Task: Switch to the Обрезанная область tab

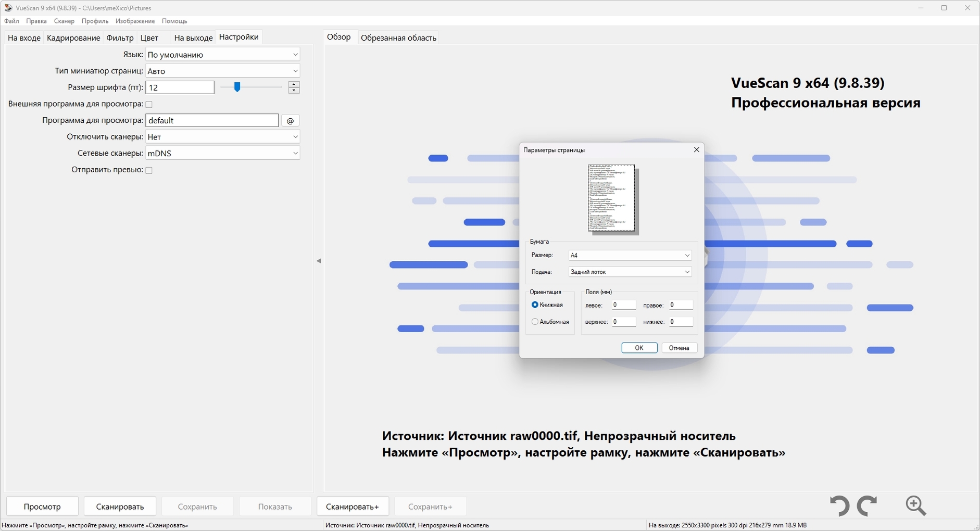Action: click(398, 37)
